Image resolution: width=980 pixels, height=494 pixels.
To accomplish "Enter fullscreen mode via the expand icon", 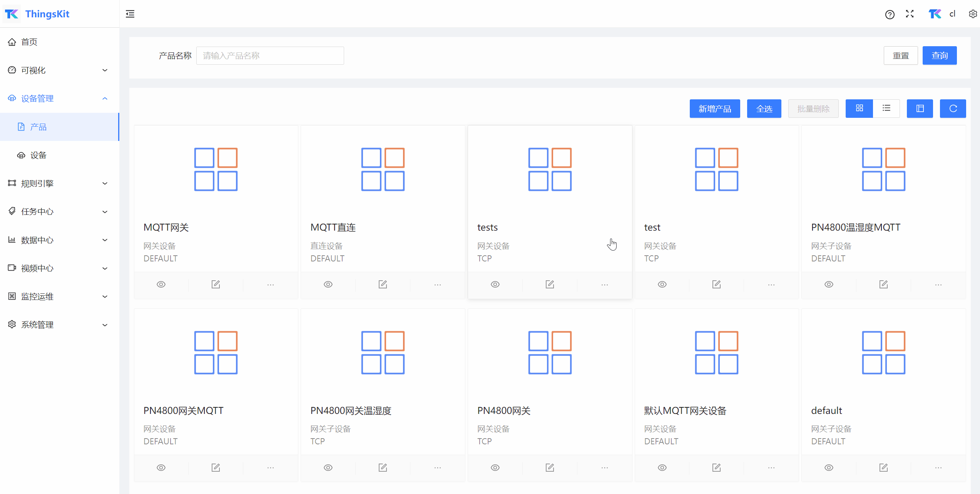I will (x=910, y=14).
